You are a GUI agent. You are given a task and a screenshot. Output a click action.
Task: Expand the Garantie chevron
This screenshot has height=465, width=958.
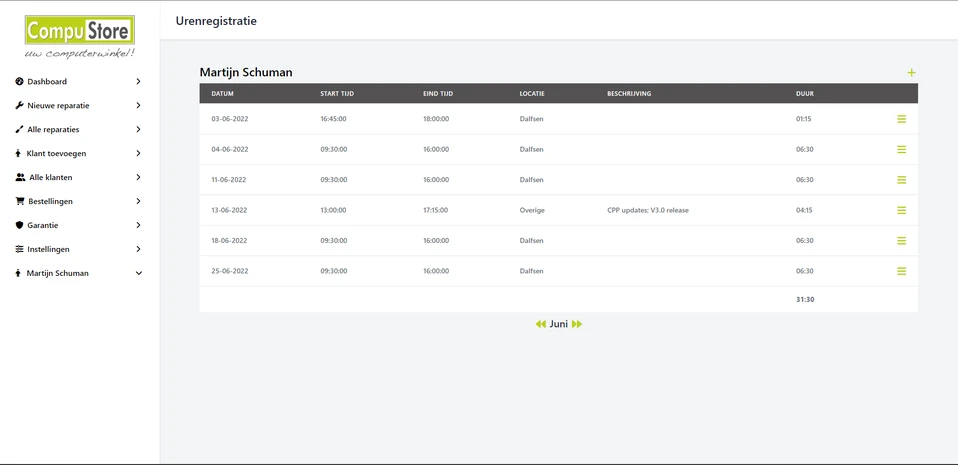coord(139,225)
